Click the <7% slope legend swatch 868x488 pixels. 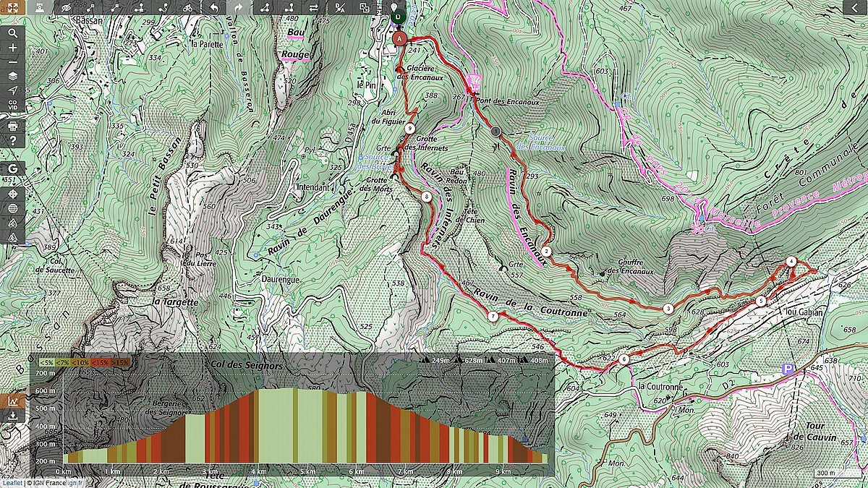coord(63,361)
